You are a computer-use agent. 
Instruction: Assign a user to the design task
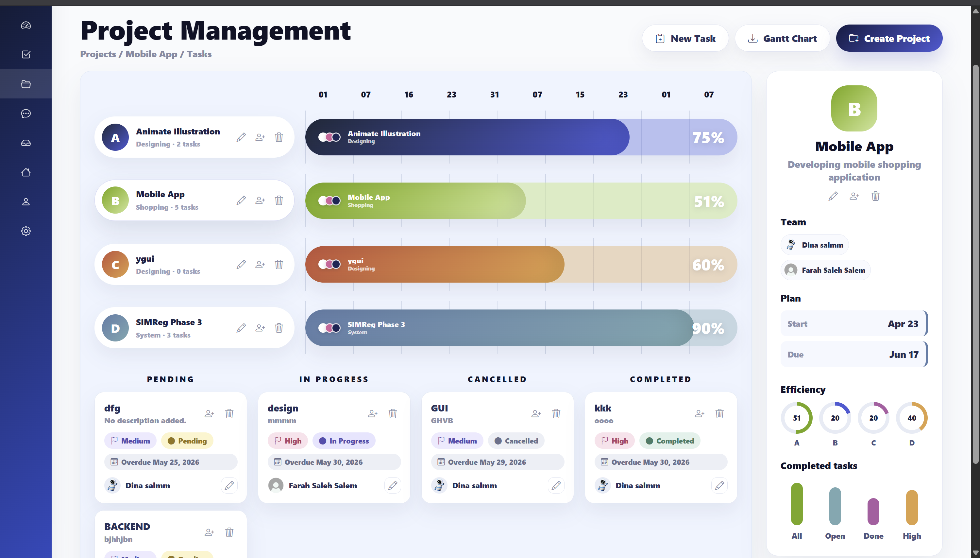click(x=373, y=413)
